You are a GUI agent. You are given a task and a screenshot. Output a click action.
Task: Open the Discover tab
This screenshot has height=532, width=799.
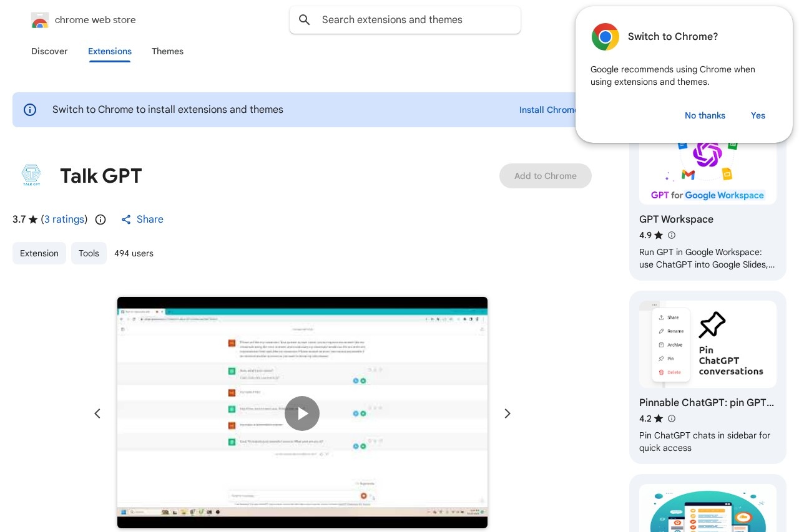(x=49, y=51)
